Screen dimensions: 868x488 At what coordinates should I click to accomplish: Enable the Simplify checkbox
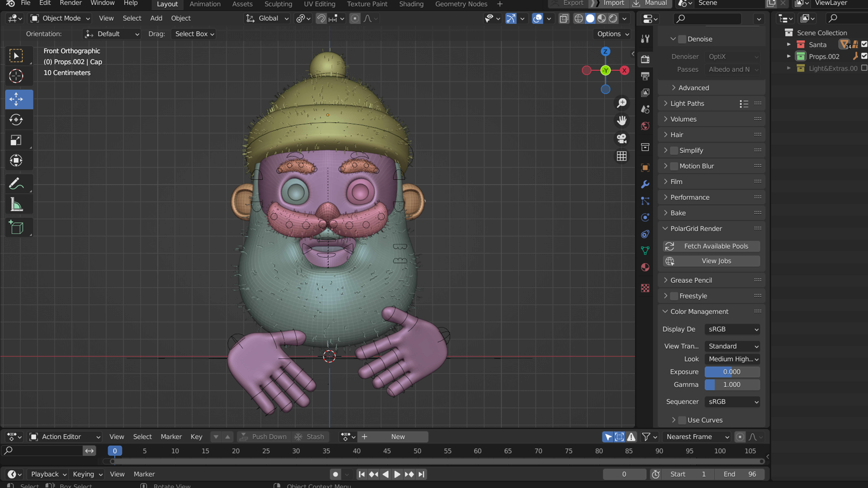[x=674, y=151]
